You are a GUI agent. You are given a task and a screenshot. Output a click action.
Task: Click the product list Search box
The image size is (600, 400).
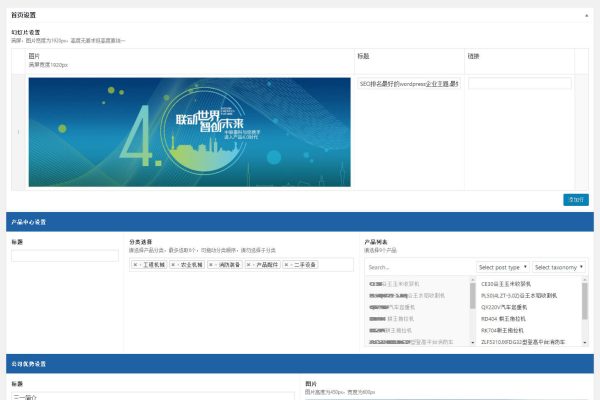[418, 267]
